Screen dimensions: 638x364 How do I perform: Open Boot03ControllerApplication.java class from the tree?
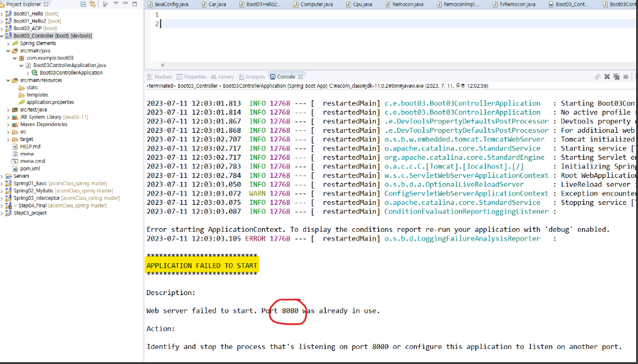pos(68,64)
